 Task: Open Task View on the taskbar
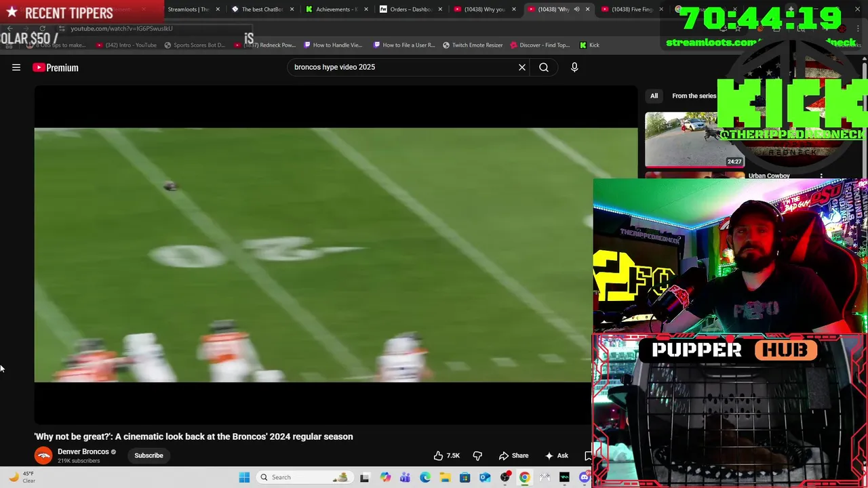[x=364, y=477]
